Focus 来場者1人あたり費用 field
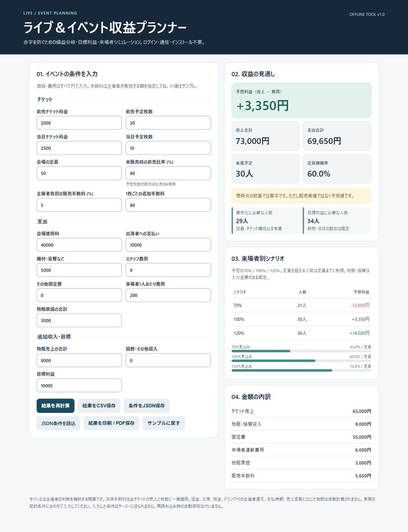 [168, 295]
